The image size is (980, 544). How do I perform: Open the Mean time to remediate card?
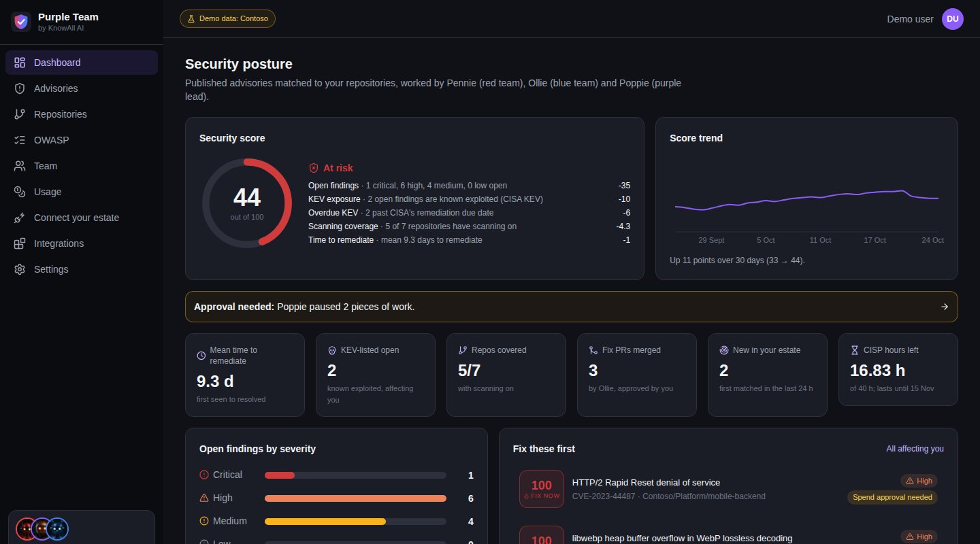[245, 375]
